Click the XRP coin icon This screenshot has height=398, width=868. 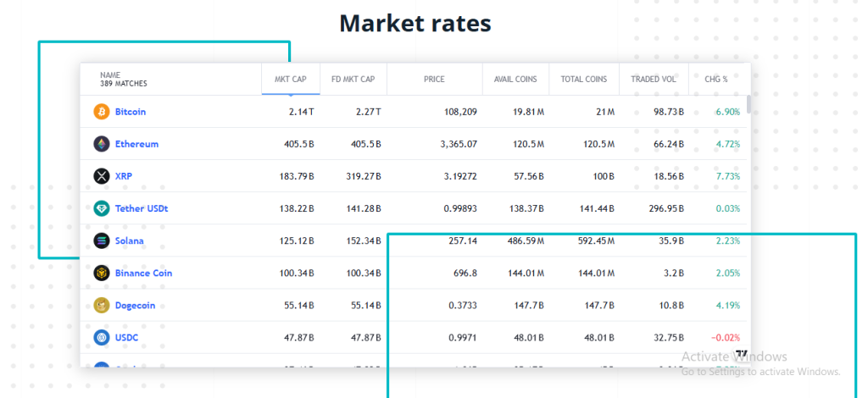coord(102,176)
